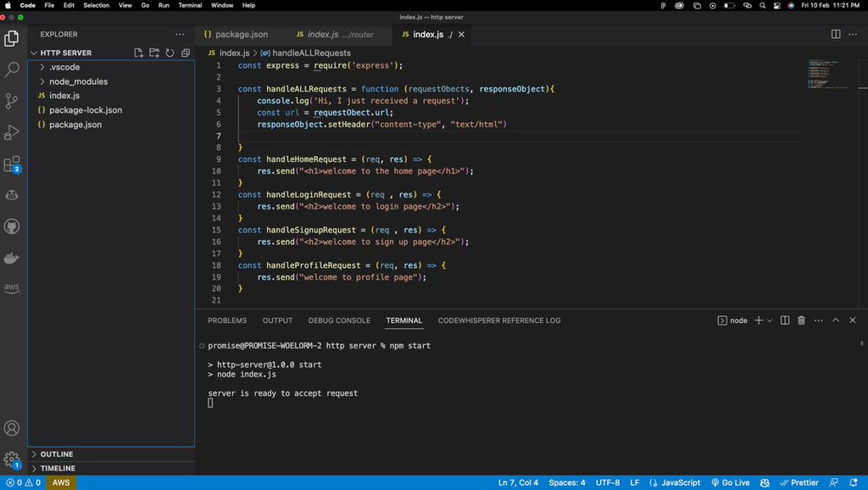Split the terminal panel
Image resolution: width=868 pixels, height=490 pixels.
coord(785,320)
